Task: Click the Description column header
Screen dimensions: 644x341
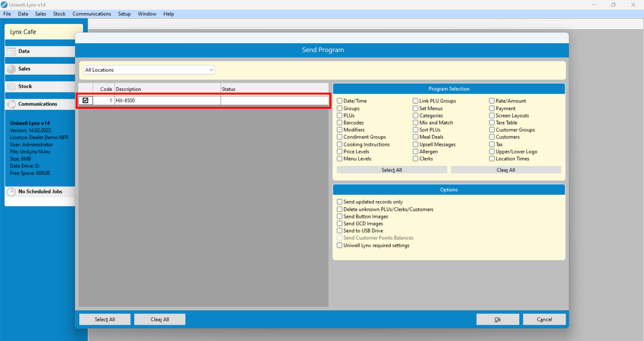Action: [x=167, y=89]
